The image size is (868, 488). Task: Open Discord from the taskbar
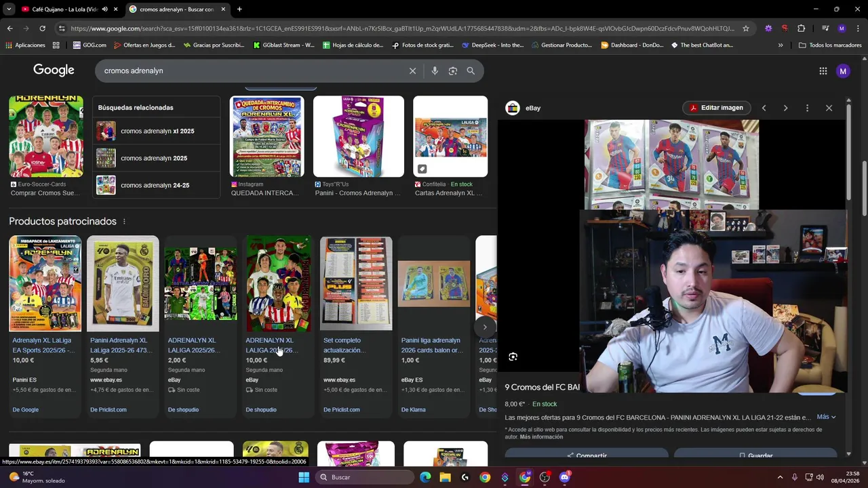pyautogui.click(x=564, y=477)
